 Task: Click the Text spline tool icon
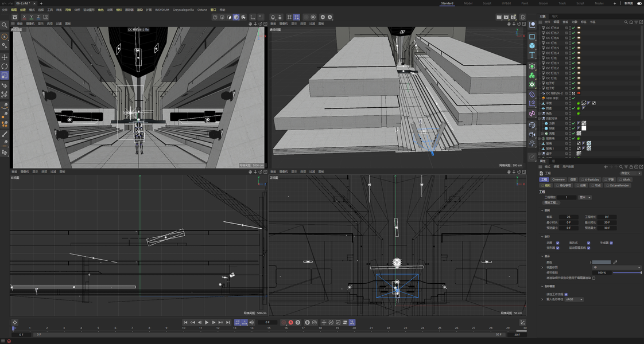(x=532, y=56)
